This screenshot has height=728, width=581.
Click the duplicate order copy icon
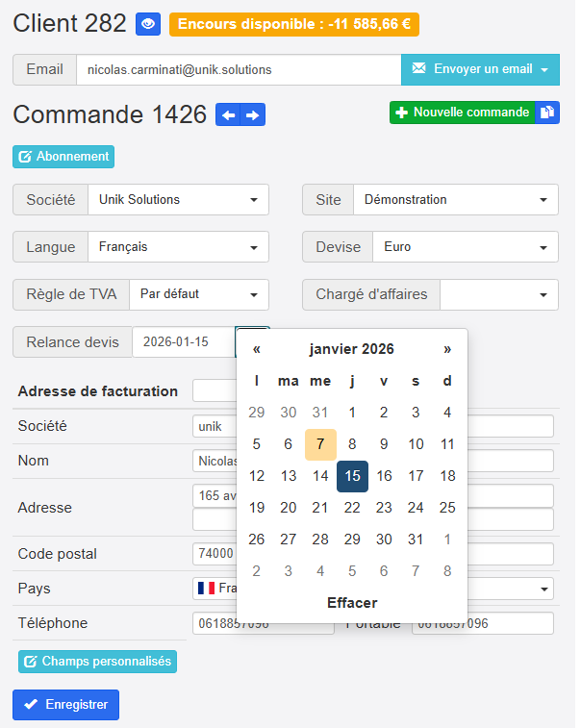point(547,113)
